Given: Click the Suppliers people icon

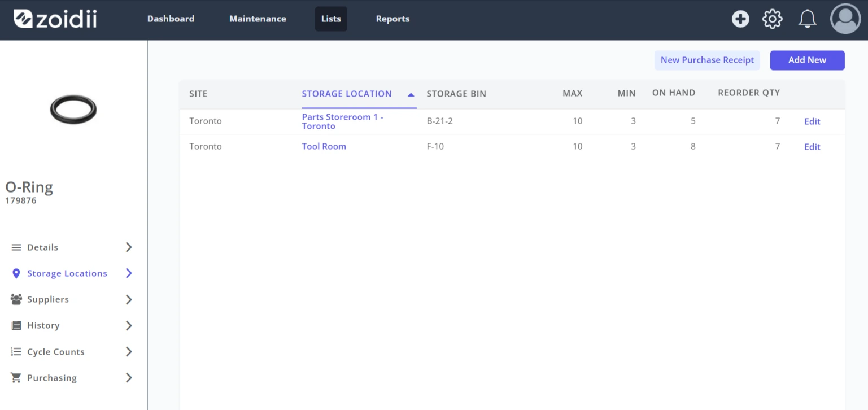Looking at the screenshot, I should (16, 299).
